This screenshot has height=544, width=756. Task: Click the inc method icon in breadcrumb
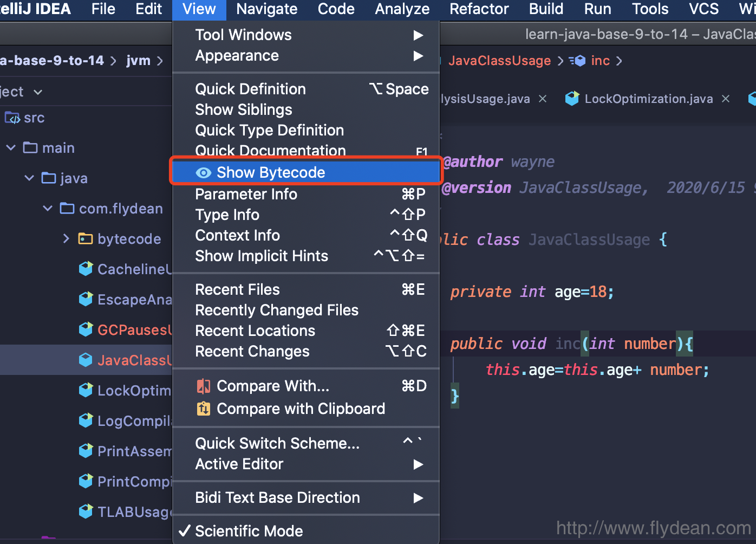pos(577,61)
